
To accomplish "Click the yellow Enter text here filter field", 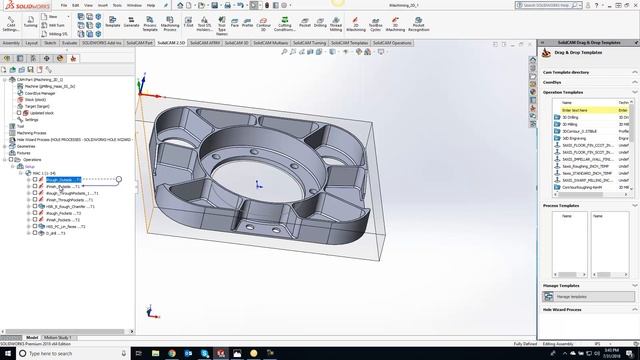I will point(588,110).
